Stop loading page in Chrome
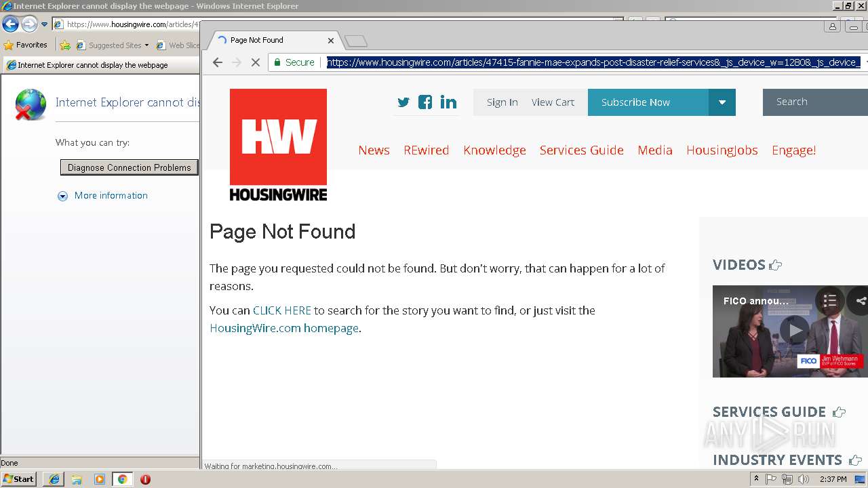Screen dimensions: 868x488 tap(256, 62)
